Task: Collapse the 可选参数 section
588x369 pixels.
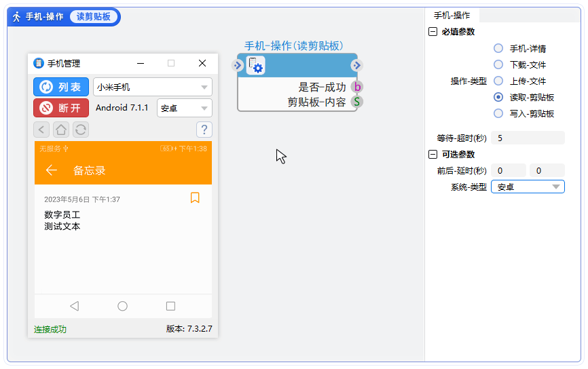Action: coord(433,155)
